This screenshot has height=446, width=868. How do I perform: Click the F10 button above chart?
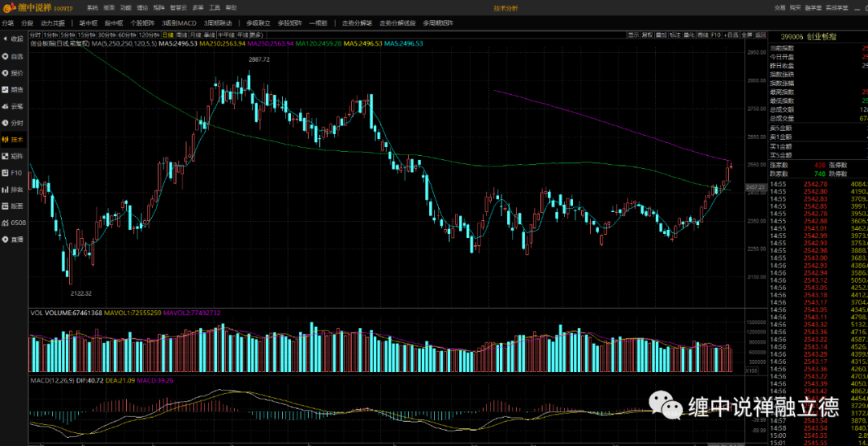(x=716, y=35)
